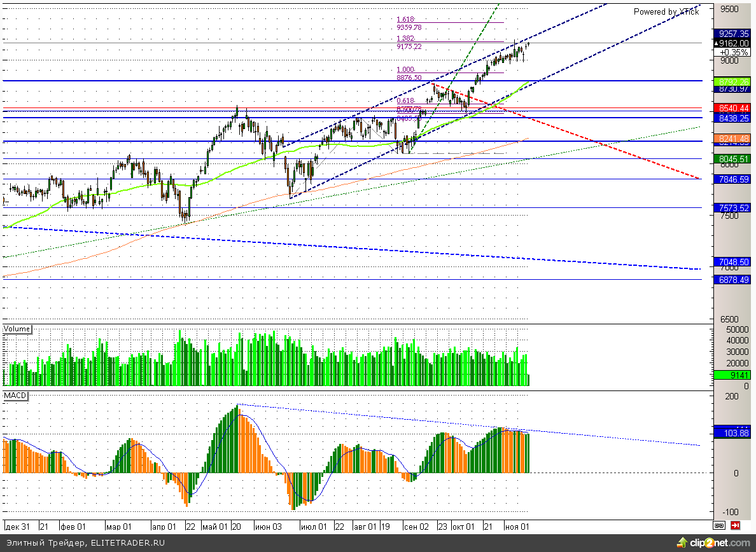Click the MACD value label 103.88

[x=731, y=433]
